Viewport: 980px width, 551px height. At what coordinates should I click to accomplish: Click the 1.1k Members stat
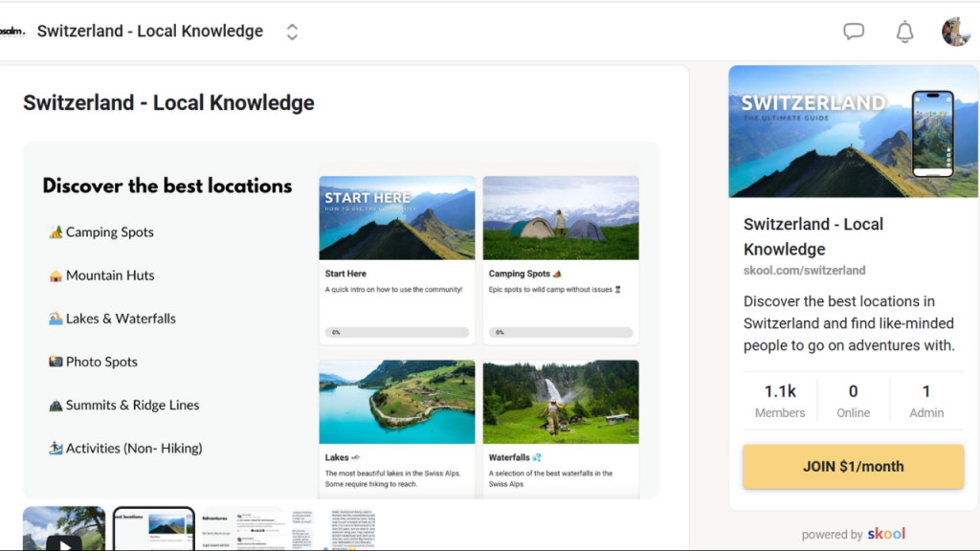(779, 401)
